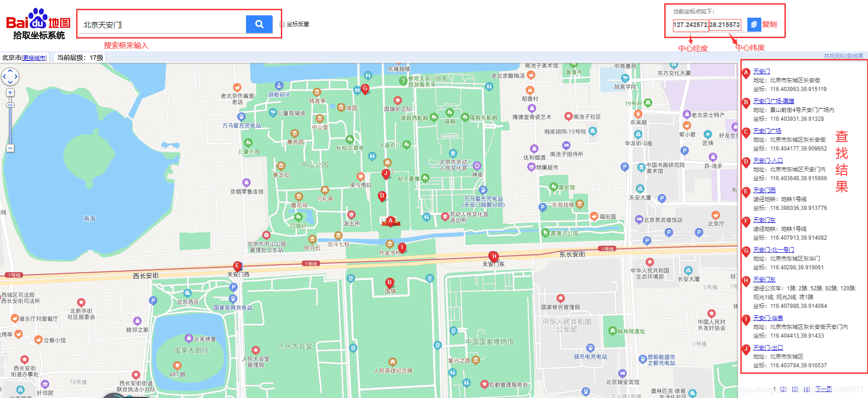Click red marker I near 外金水桥

pyautogui.click(x=402, y=248)
